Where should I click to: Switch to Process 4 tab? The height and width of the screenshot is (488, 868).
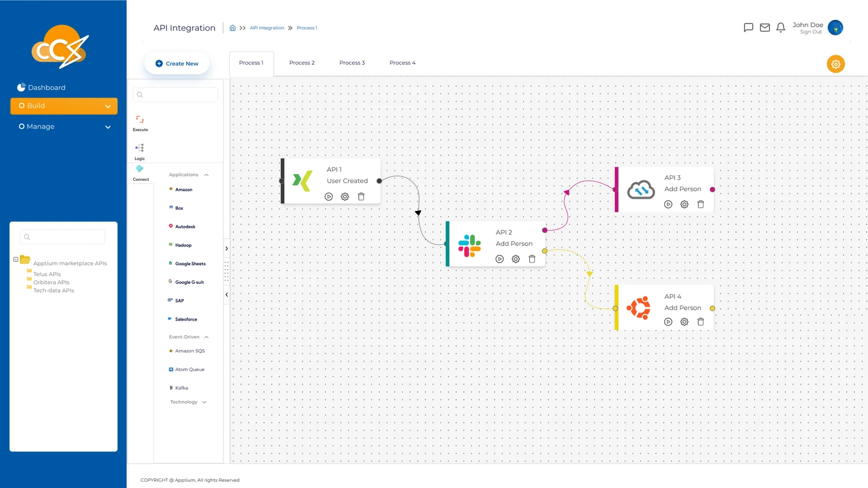[402, 63]
